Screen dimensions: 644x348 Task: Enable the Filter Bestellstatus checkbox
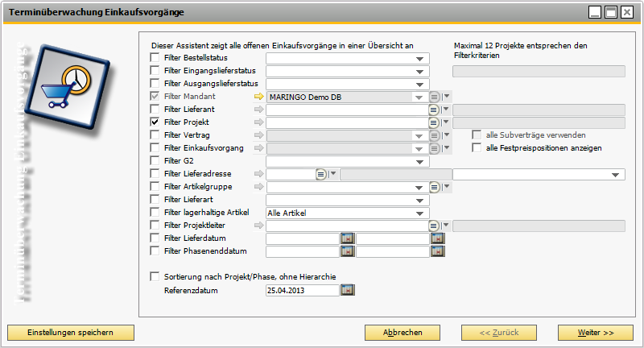point(155,57)
